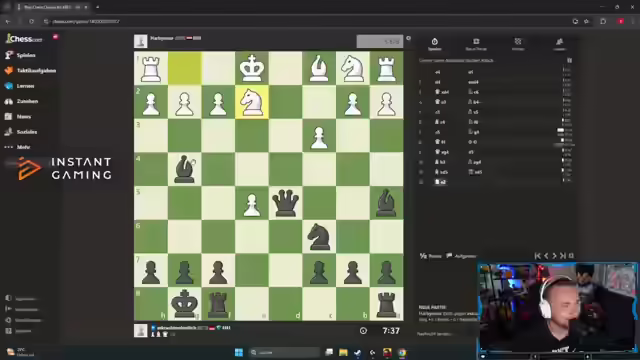Image resolution: width=640 pixels, height=360 pixels.
Task: Select the white king
Action: 252,68
